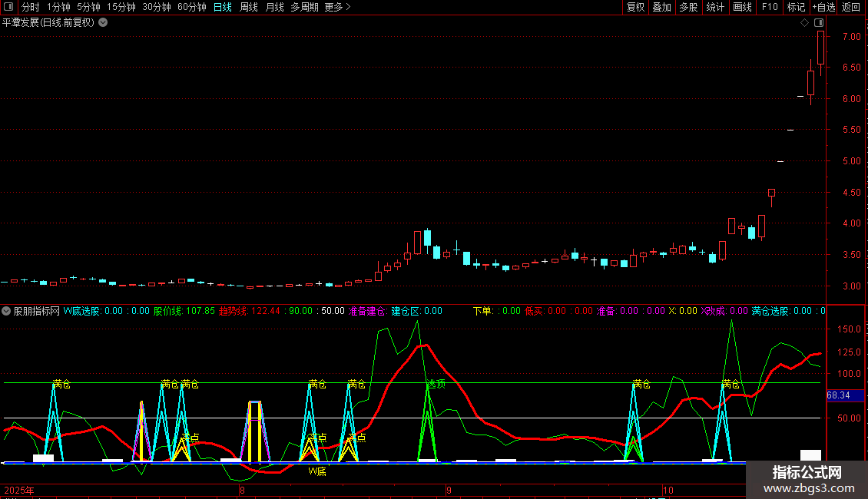Toggle the right side panel icon
868x499 pixels.
[x=819, y=23]
